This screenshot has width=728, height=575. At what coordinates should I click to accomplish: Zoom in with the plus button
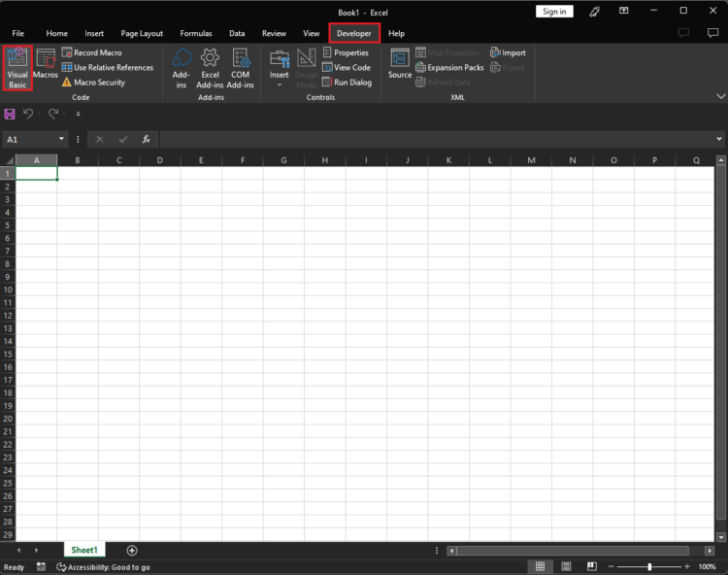point(687,566)
